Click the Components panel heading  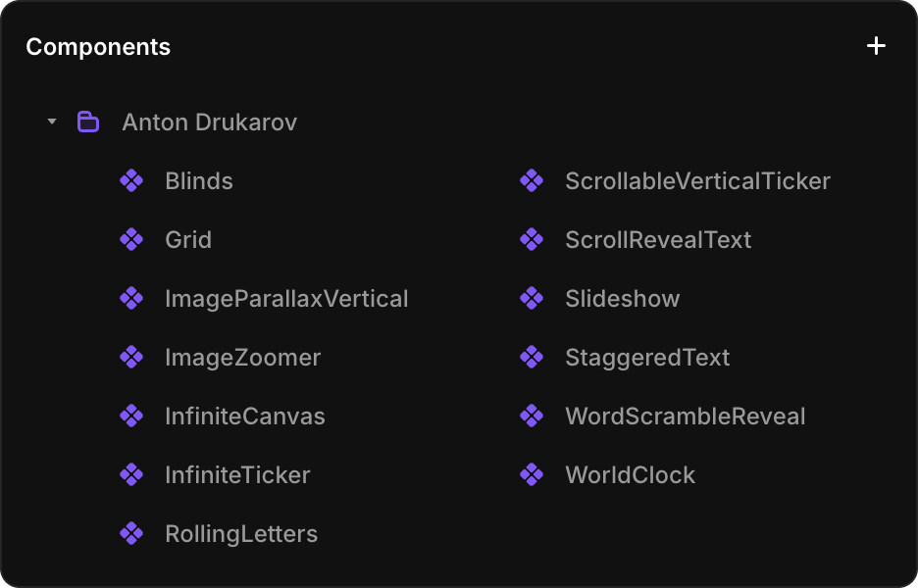click(98, 47)
